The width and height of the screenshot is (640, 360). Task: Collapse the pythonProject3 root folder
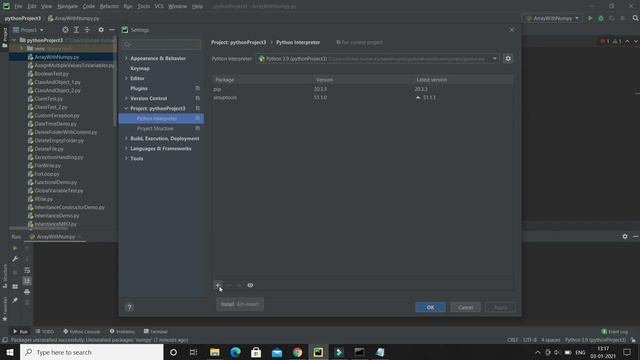click(14, 40)
